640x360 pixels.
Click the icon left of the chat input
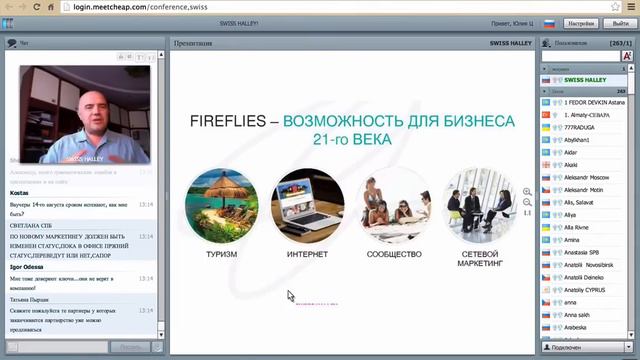[12, 347]
